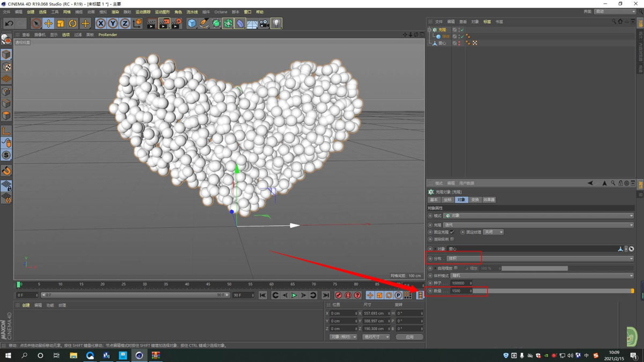Click the 数量 count slider bar
This screenshot has width=644, height=362.
click(x=553, y=291)
